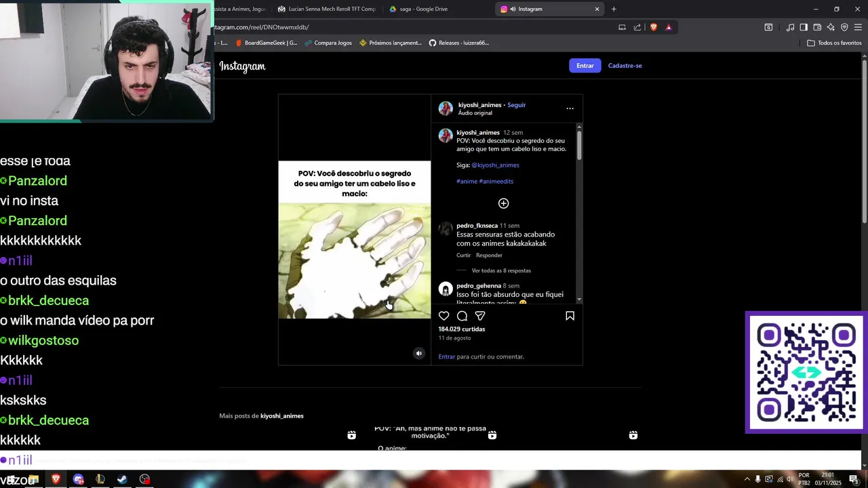Screen dimensions: 868x488
Task: Open the three-dot options for kiyoshi_animes post
Action: click(x=570, y=108)
